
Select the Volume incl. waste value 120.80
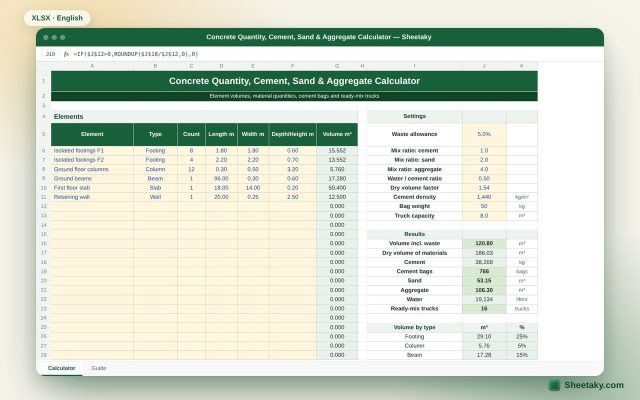tap(484, 244)
